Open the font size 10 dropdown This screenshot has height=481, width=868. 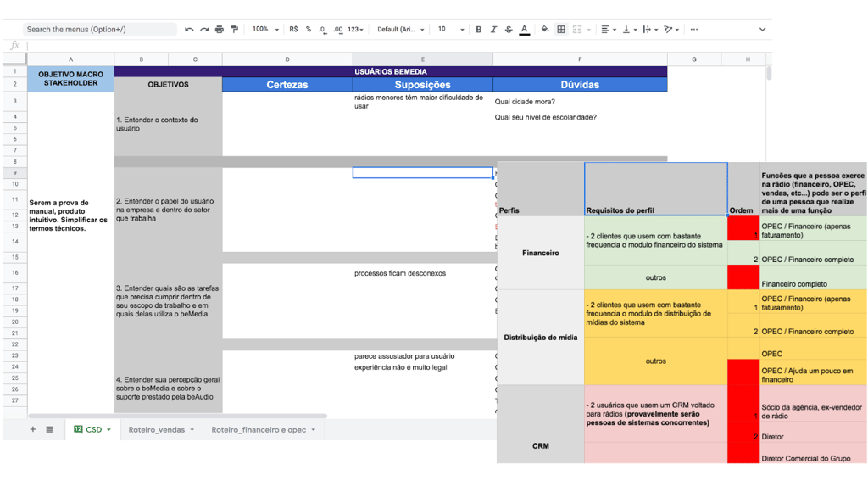click(x=451, y=30)
